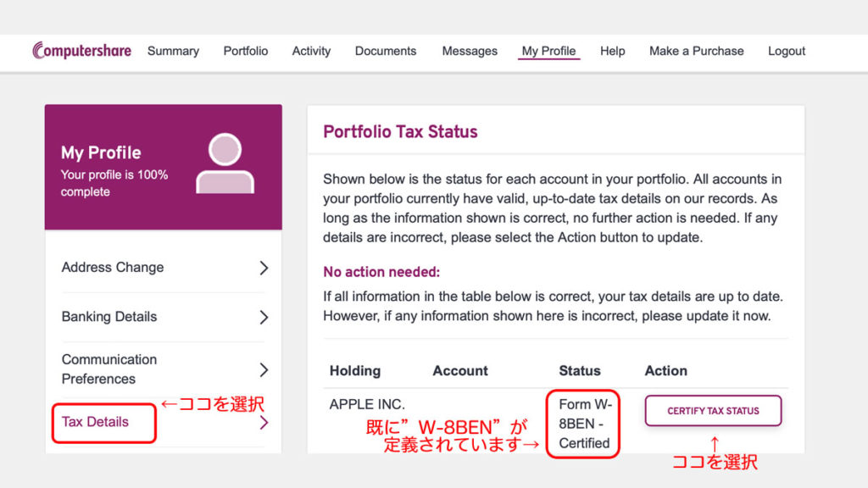Expand Tax Details chevron arrow
Image resolution: width=868 pixels, height=488 pixels.
pos(264,423)
